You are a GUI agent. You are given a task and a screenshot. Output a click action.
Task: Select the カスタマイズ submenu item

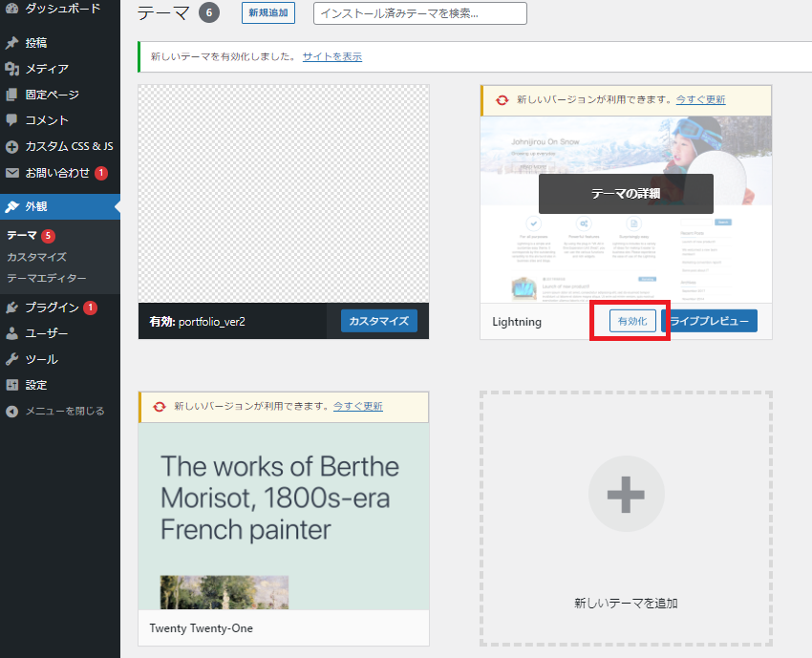(x=36, y=257)
